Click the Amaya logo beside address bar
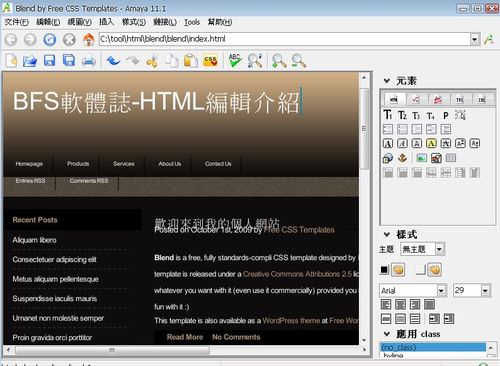The width and height of the screenshot is (500, 366). click(489, 39)
